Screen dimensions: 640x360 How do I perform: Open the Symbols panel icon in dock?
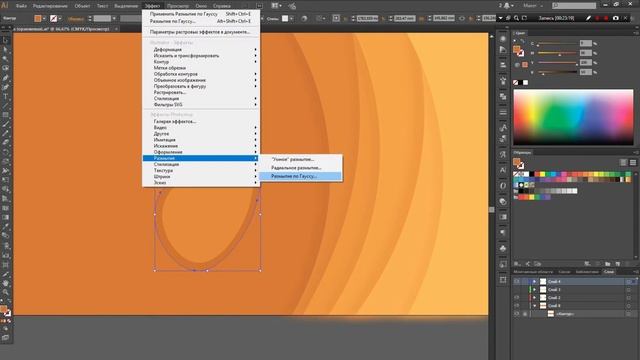coord(503,248)
